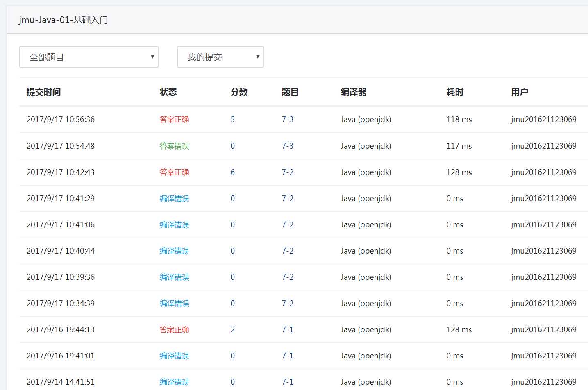The image size is (588, 390).
Task: Click the 提交时间 column header
Action: tap(43, 92)
